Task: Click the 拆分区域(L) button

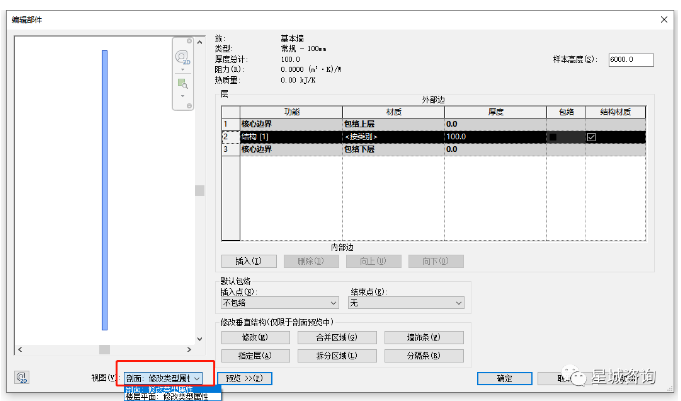Action: 337,356
